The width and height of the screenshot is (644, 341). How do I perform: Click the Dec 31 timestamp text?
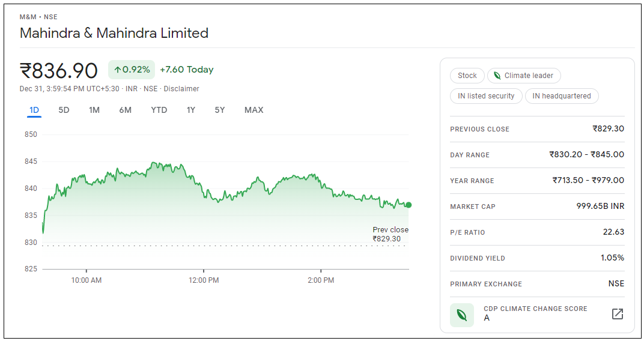[70, 89]
